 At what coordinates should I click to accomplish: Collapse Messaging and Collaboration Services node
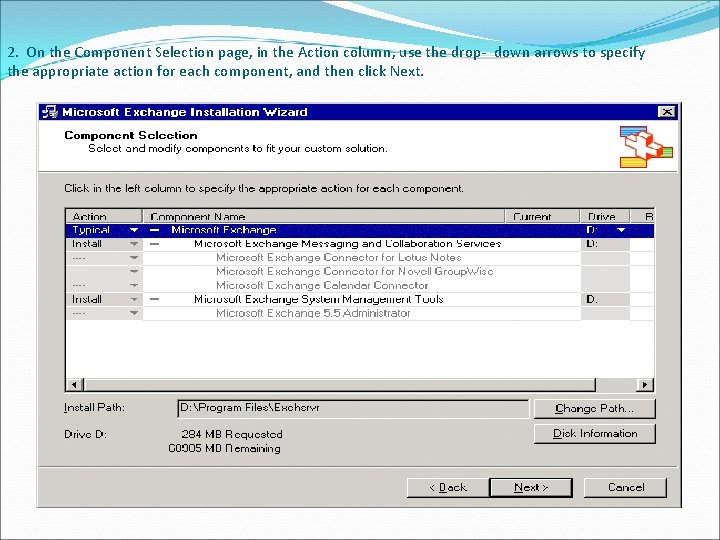[x=155, y=244]
